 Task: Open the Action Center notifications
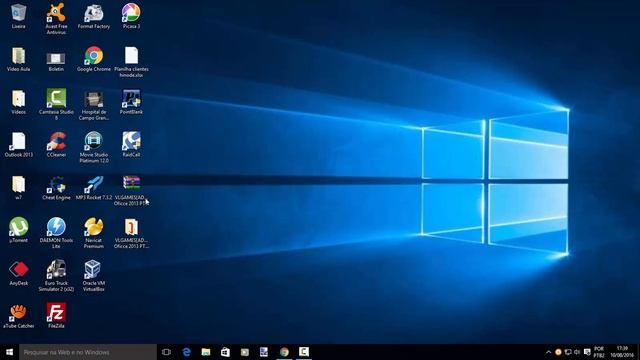pyautogui.click(x=587, y=352)
